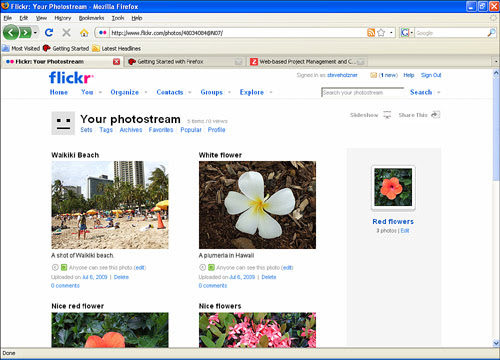
Task: Click Waikiki Beach copyright license icon
Action: point(55,267)
